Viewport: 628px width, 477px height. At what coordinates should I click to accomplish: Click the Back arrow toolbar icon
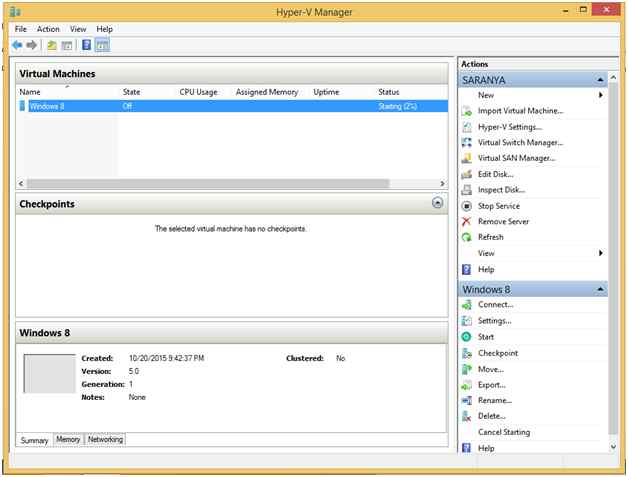(x=17, y=45)
